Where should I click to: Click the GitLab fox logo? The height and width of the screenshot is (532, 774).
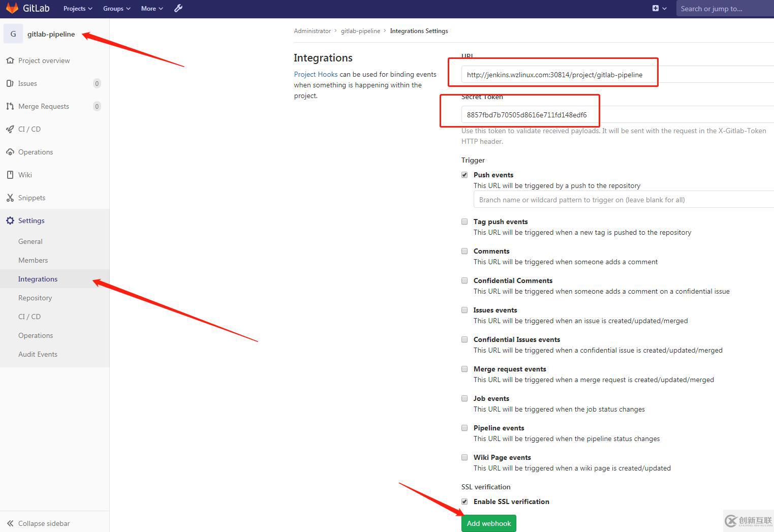coord(12,8)
